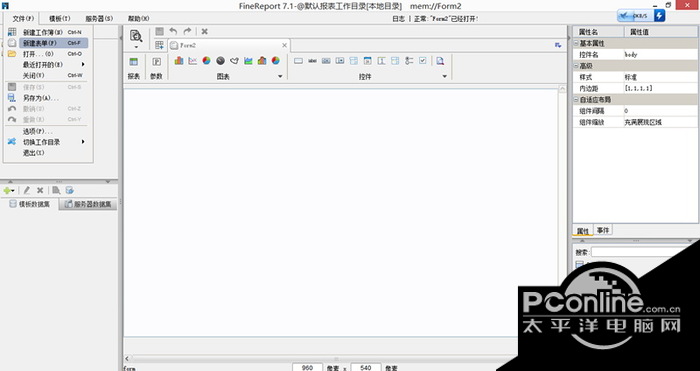Expand the 图表 chart list dropdown arrow
Screen dimensions: 700x371
pyautogui.click(x=280, y=76)
